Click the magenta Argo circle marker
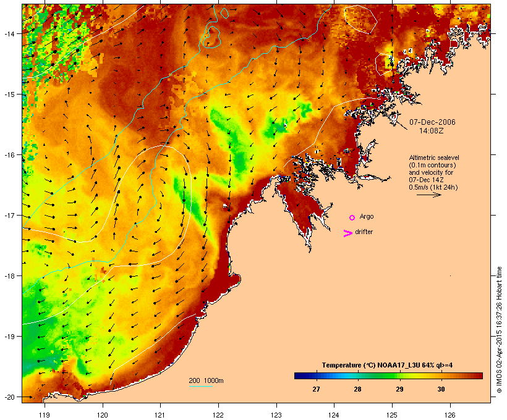Screen dimensions: 507x420 click(352, 217)
